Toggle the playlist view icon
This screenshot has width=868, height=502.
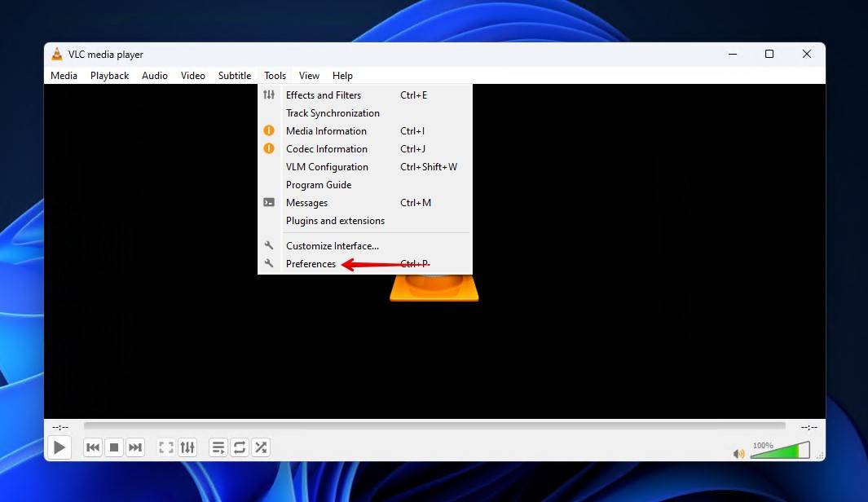click(218, 447)
